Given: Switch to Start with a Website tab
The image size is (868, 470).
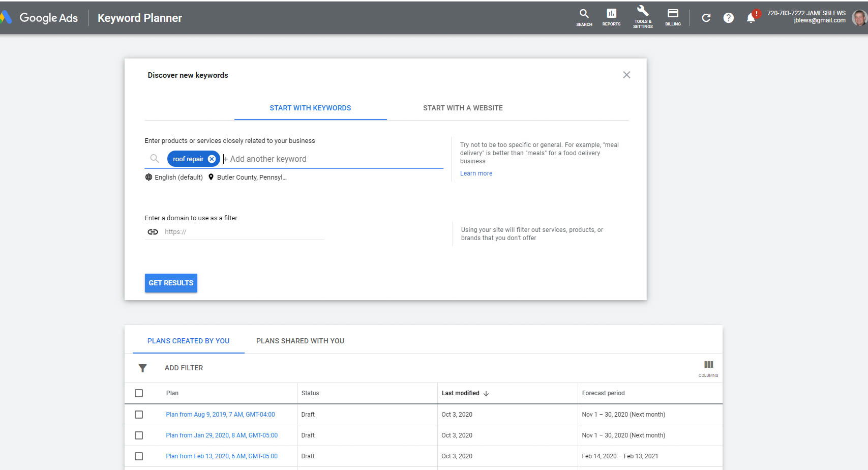Looking at the screenshot, I should [463, 108].
